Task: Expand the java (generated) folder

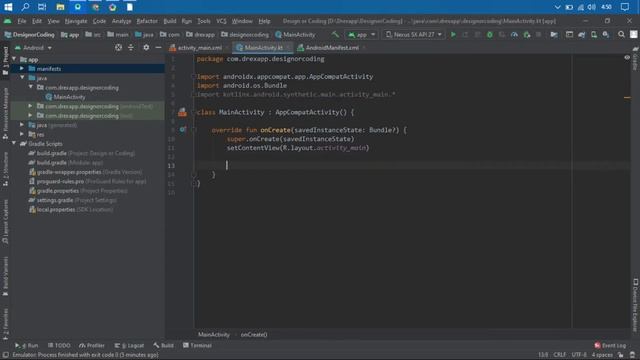Action: [22, 125]
